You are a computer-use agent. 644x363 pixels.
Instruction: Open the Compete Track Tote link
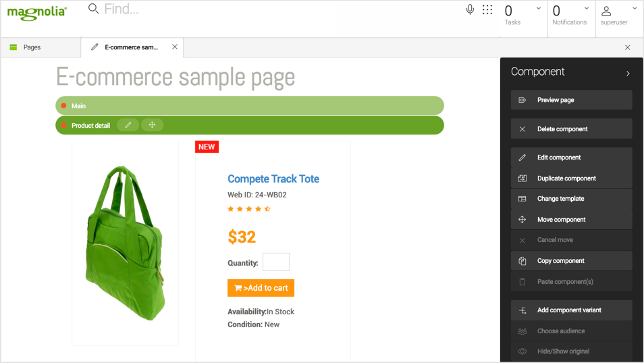click(x=273, y=179)
